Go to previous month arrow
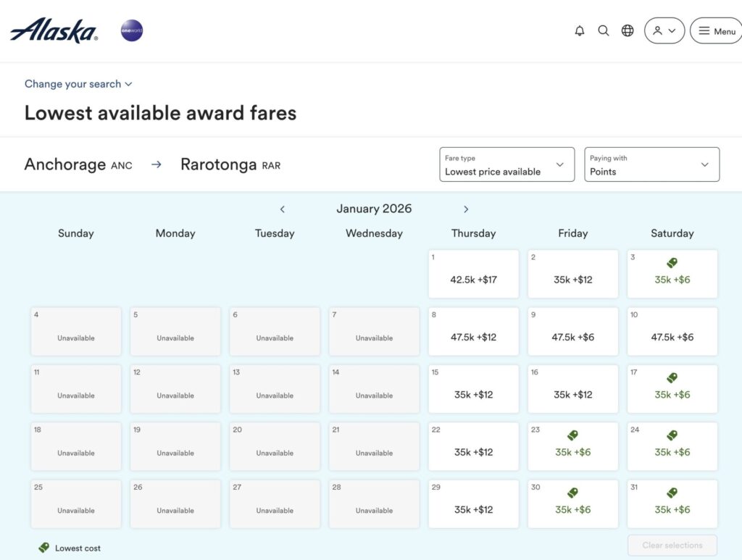Image resolution: width=742 pixels, height=560 pixels. (x=283, y=209)
